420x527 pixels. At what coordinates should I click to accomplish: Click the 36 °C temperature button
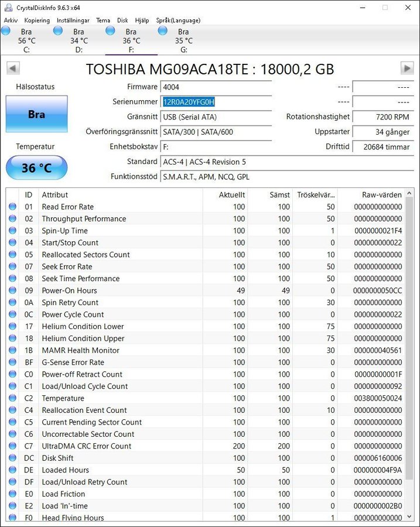coord(36,168)
